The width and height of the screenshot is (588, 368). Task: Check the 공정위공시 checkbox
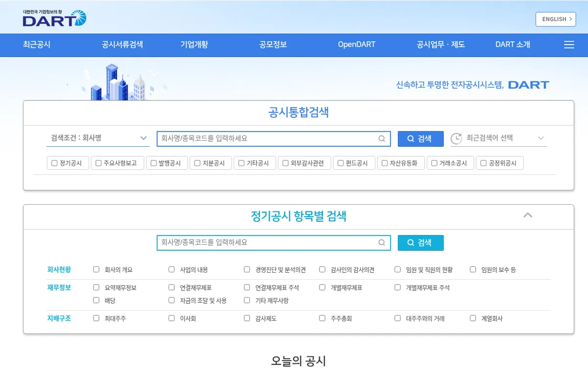tap(484, 163)
